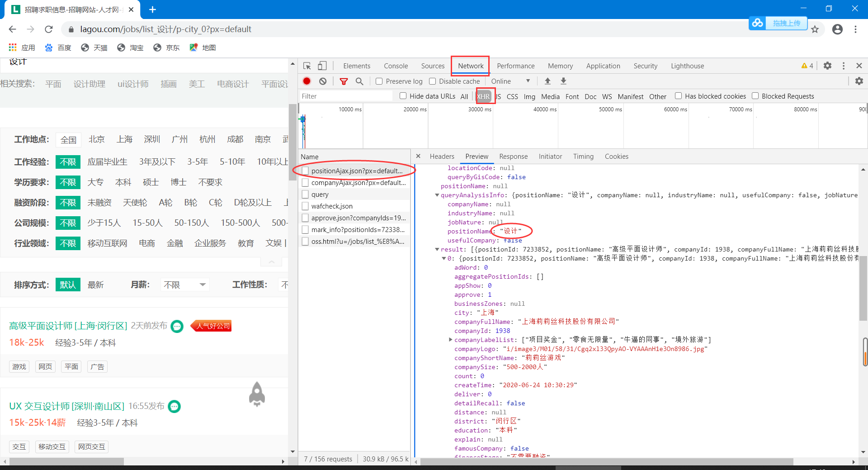The height and width of the screenshot is (470, 868).
Task: Select checkbox for positionAjax.json request
Action: [x=305, y=171]
